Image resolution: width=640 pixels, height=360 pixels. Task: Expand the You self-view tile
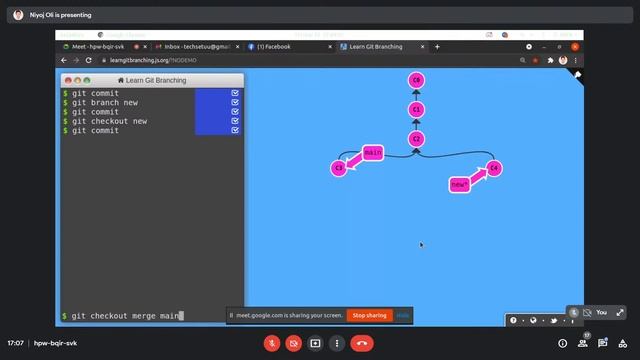click(620, 313)
